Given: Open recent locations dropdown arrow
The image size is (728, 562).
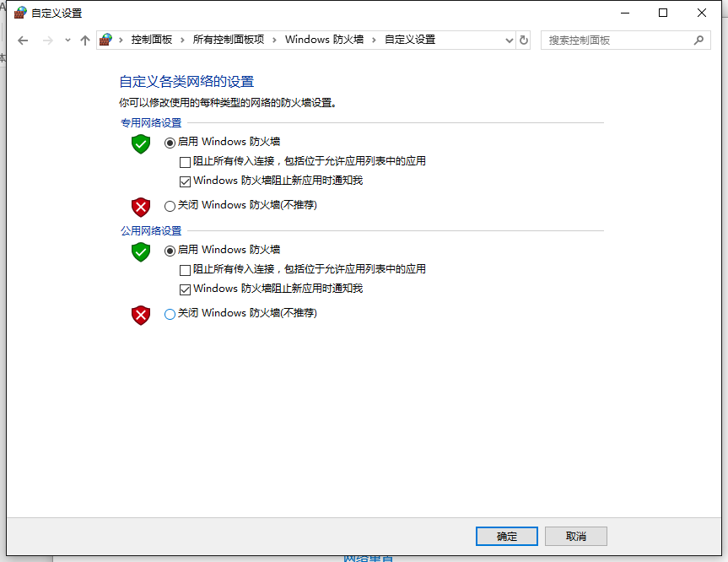Looking at the screenshot, I should pos(67,41).
